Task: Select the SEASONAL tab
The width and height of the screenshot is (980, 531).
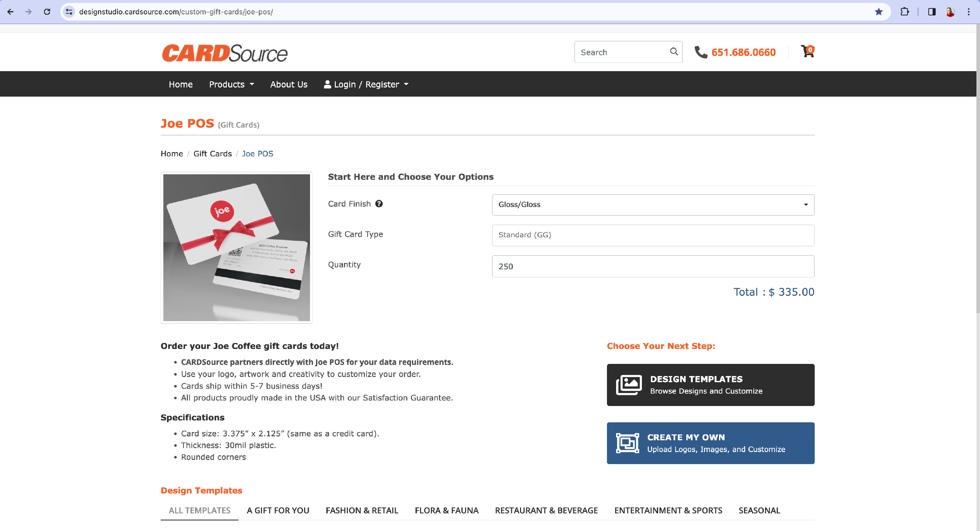Action: pos(759,510)
